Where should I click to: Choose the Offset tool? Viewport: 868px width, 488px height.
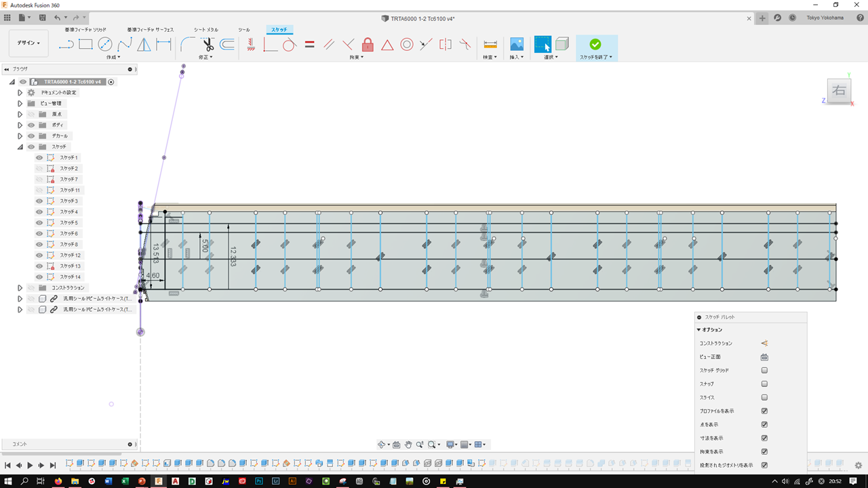227,45
